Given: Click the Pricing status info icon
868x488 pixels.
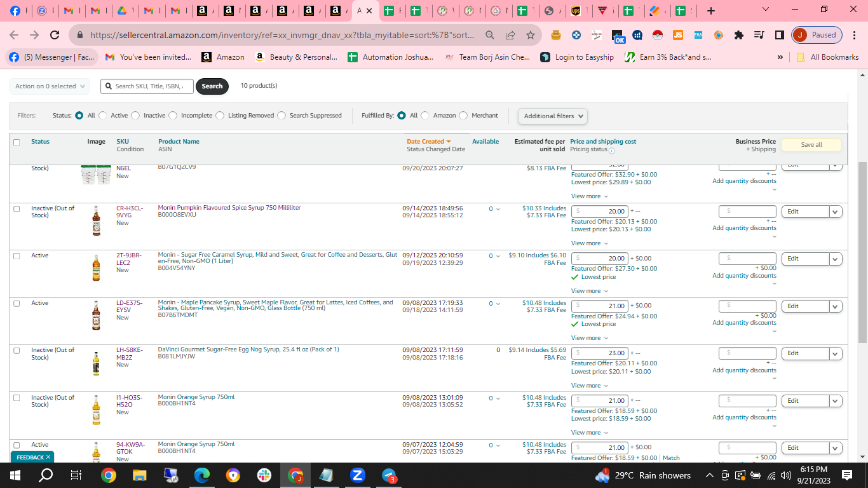Looking at the screenshot, I should 612,151.
